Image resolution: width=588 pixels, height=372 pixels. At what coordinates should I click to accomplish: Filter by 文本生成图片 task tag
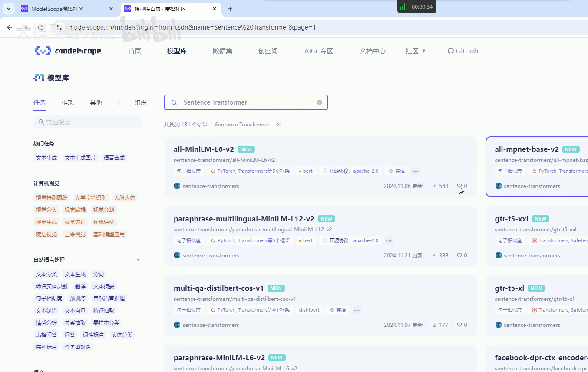click(x=80, y=158)
